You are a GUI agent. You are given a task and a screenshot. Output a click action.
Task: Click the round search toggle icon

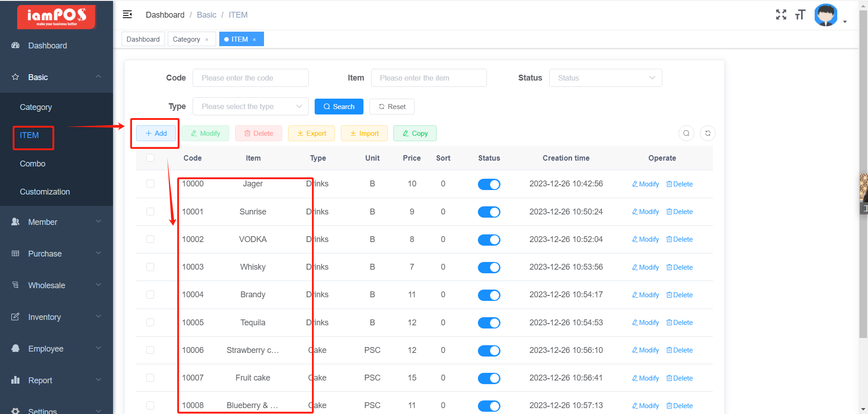[x=686, y=133]
